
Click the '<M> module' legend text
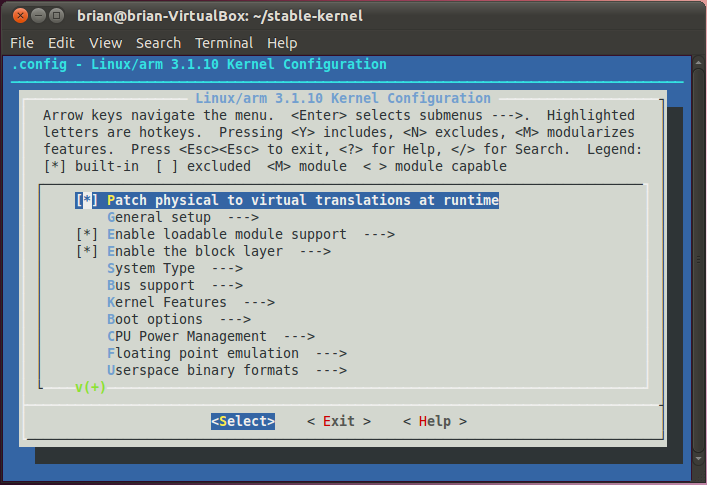307,166
